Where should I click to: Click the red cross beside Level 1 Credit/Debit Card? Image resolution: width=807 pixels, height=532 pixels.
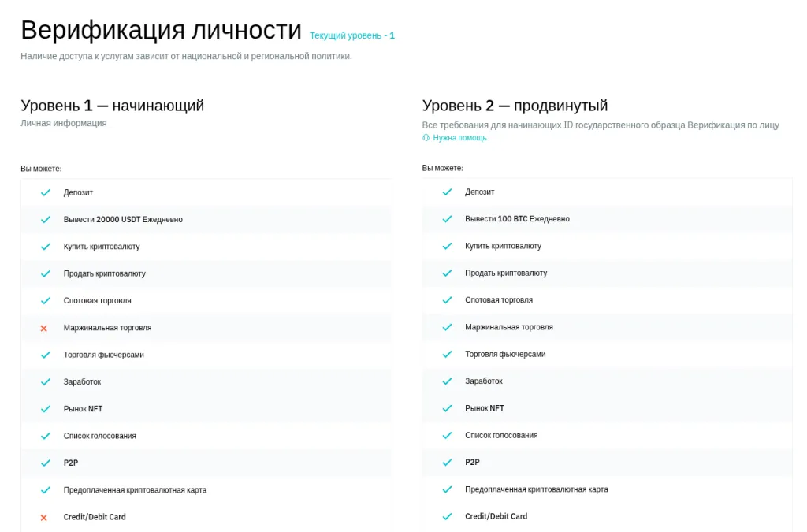[x=44, y=517]
